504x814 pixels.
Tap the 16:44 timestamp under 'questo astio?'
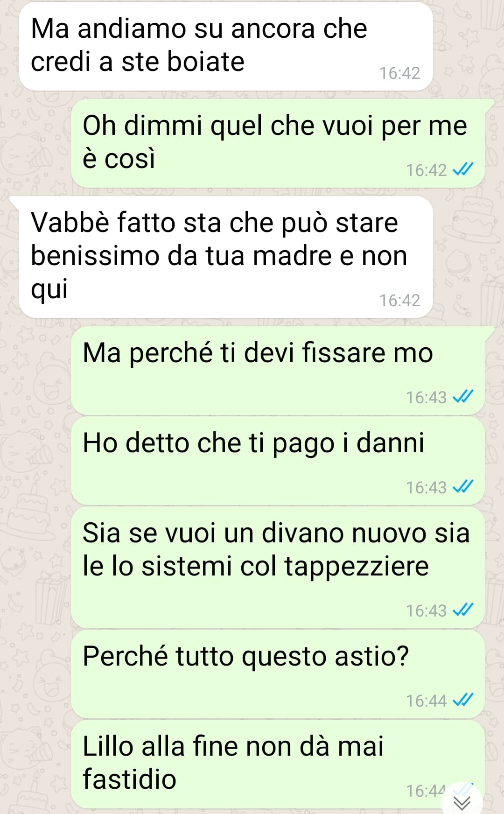pos(426,701)
